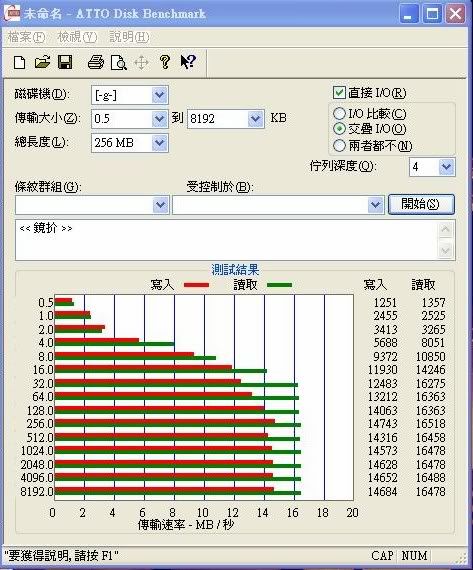Click the 開始 start button
The width and height of the screenshot is (473, 570).
point(421,204)
